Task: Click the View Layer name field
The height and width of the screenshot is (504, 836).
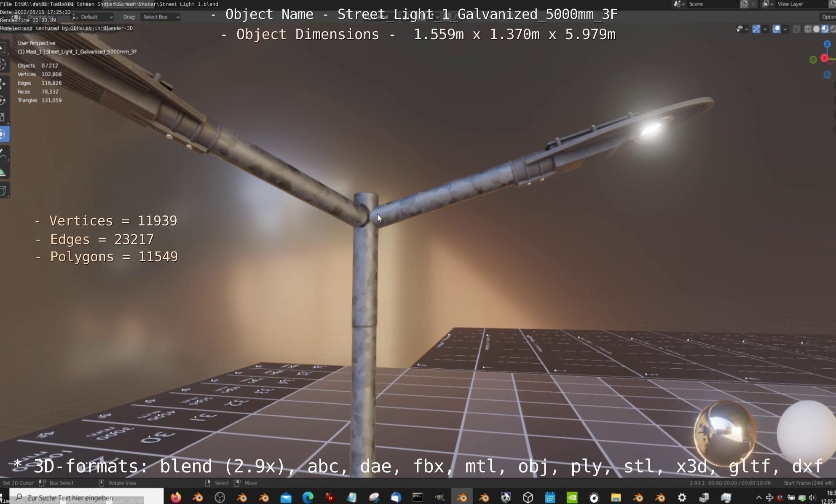Action: pyautogui.click(x=801, y=4)
